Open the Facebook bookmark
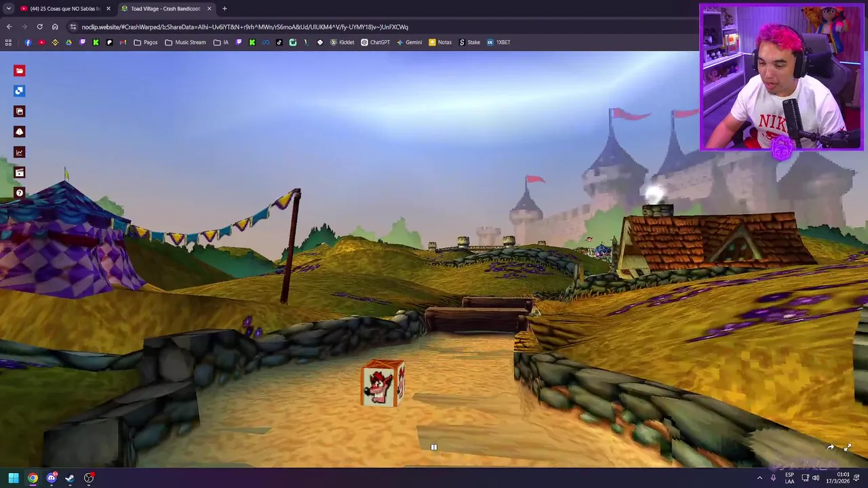Viewport: 868px width, 488px height. [x=28, y=42]
